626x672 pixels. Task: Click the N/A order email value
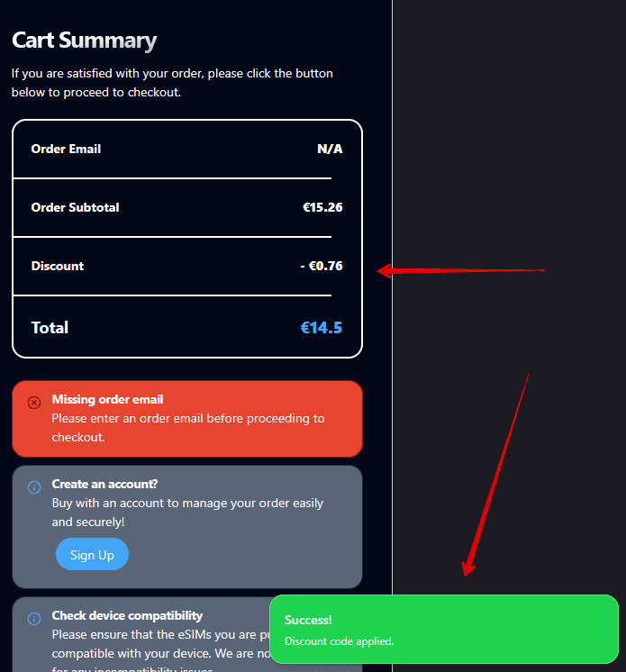[x=330, y=149]
